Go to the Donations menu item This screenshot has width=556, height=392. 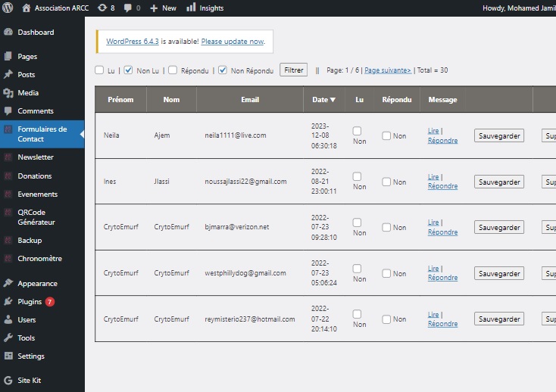coord(35,176)
